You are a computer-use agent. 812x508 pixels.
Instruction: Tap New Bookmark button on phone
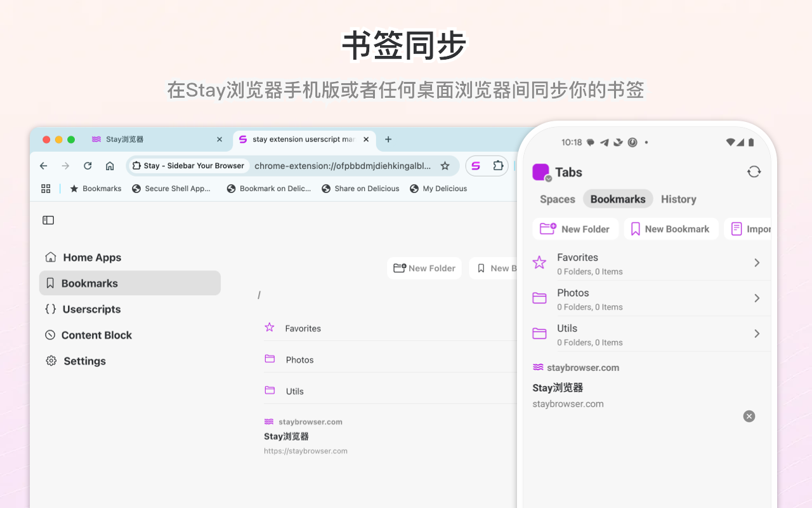tap(671, 229)
